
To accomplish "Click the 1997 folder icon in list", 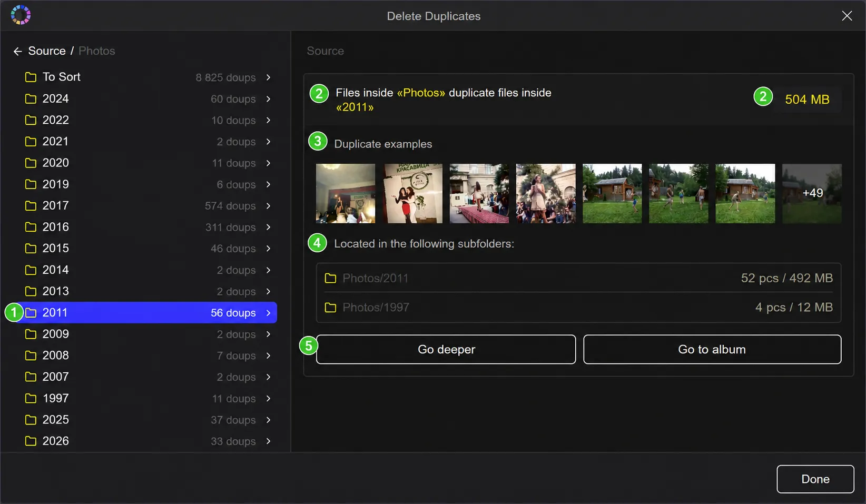I will pyautogui.click(x=31, y=399).
